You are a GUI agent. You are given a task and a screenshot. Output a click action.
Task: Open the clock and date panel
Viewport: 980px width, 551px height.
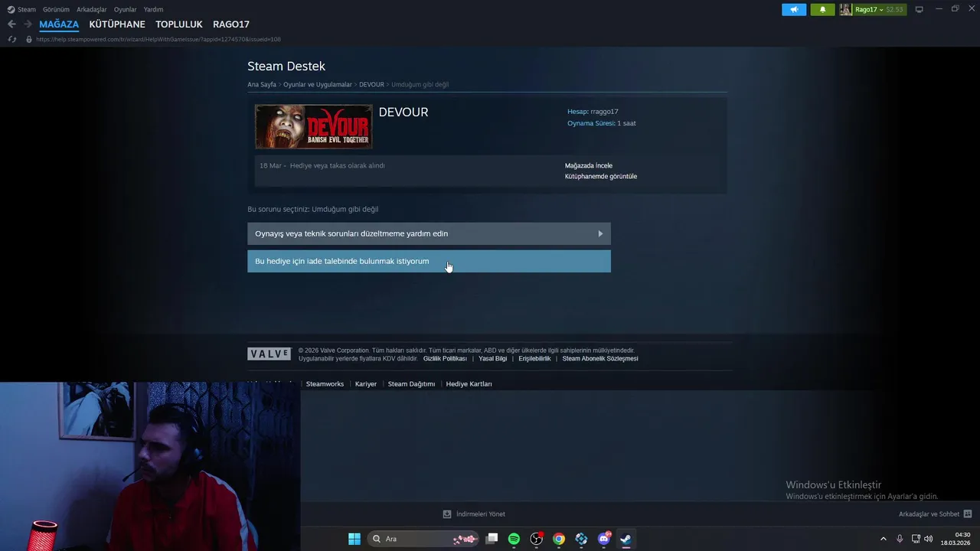tap(955, 539)
